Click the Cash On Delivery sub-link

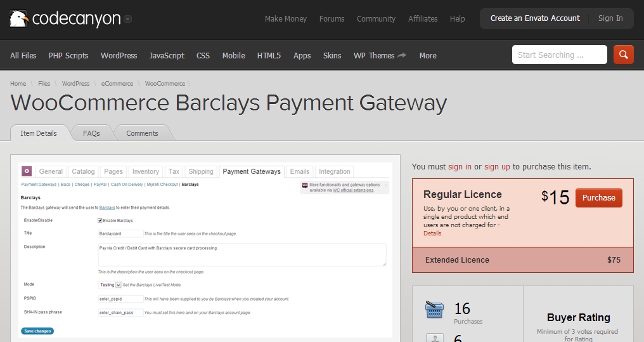pos(127,185)
